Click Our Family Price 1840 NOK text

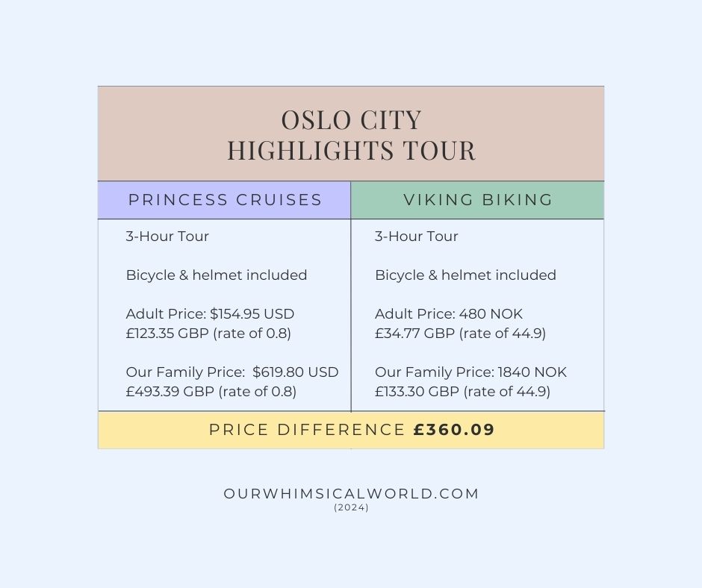[470, 372]
